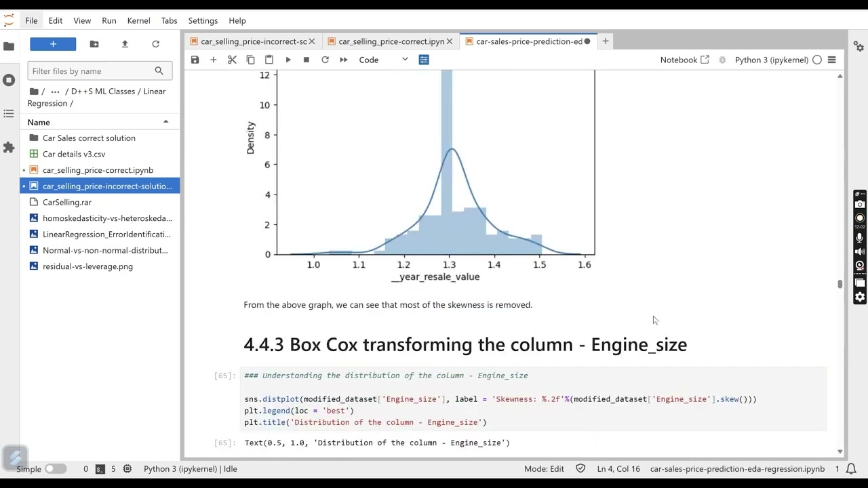Open the Car Sales correct solution folder

click(89, 138)
